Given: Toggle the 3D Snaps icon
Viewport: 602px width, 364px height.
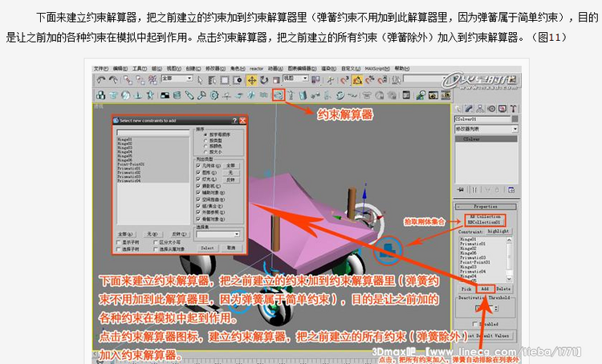Looking at the screenshot, I should (344, 80).
